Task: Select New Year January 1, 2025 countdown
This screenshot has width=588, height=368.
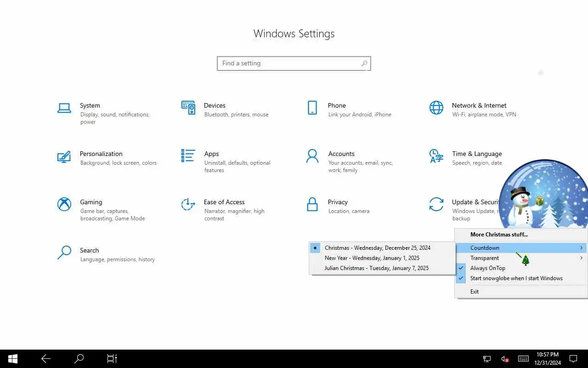Action: 382,258
